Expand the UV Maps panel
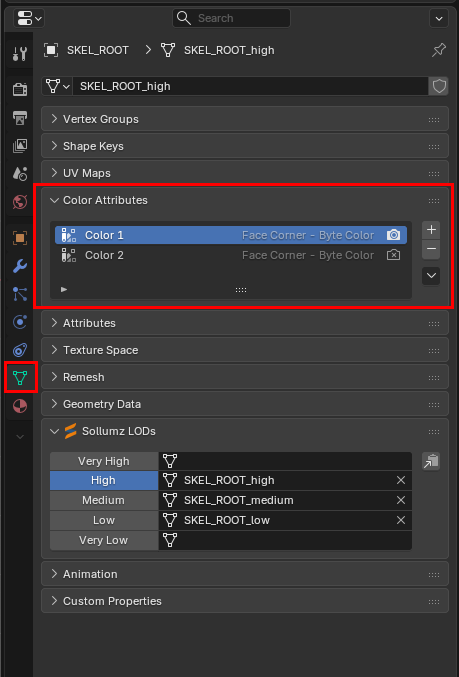 (x=245, y=173)
